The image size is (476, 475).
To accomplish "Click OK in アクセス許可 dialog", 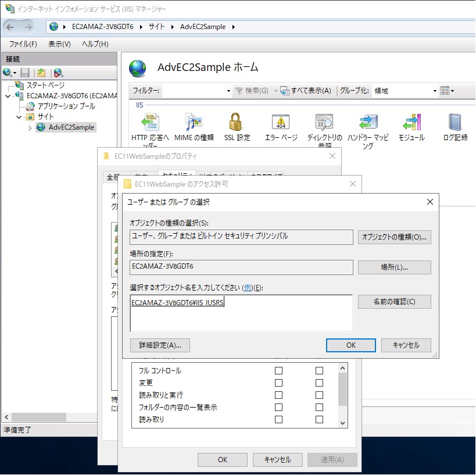I will point(223,460).
